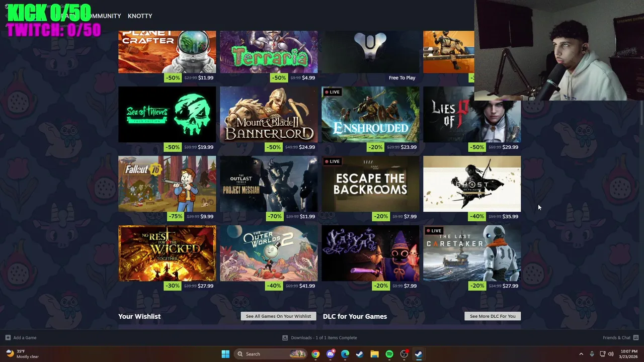Open the volume speaker tray icon
644x362 pixels.
(611, 354)
